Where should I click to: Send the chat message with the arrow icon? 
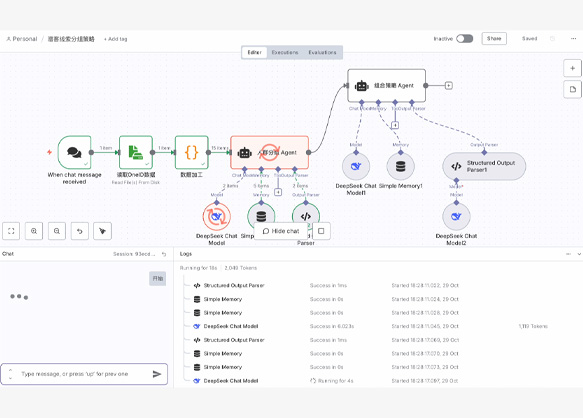click(157, 374)
